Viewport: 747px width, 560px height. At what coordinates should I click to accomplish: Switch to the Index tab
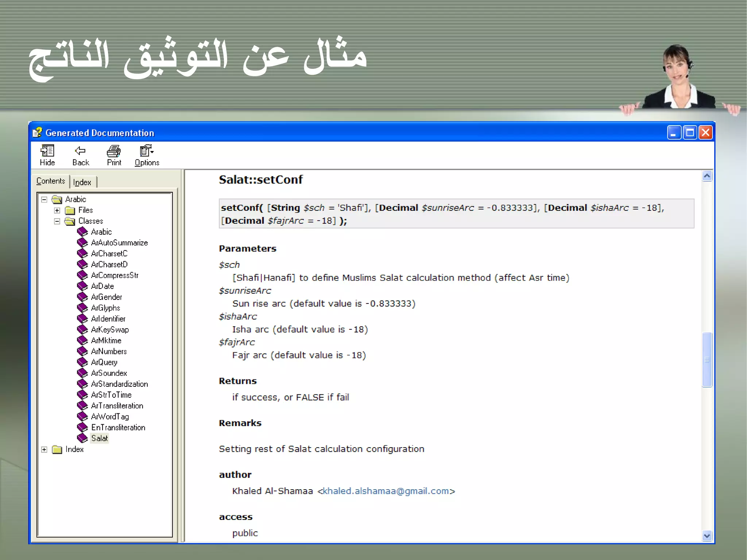point(82,182)
